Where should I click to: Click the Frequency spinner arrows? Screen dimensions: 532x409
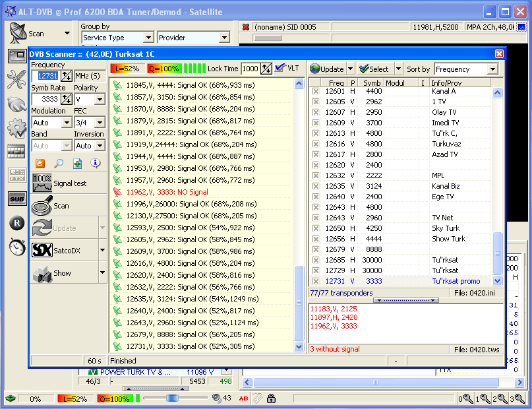67,76
